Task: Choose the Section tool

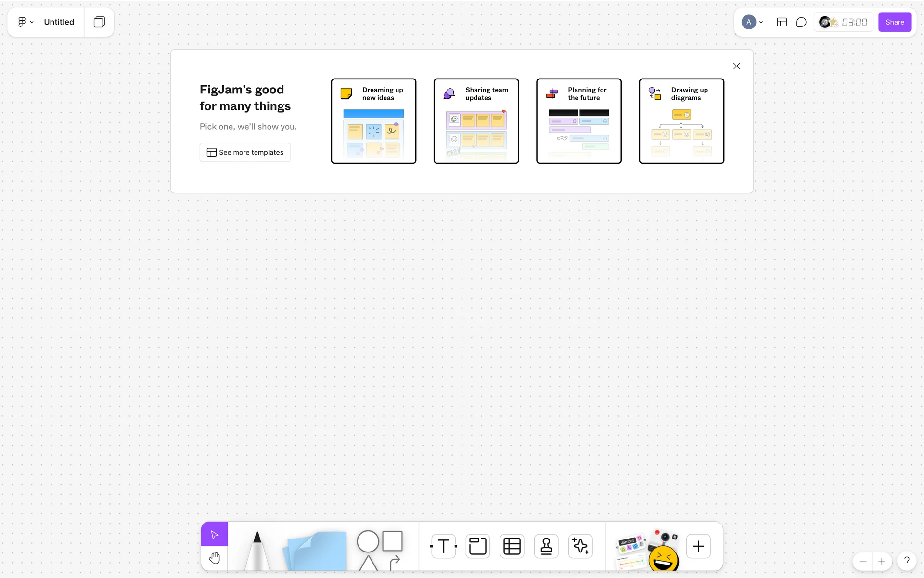Action: click(477, 546)
